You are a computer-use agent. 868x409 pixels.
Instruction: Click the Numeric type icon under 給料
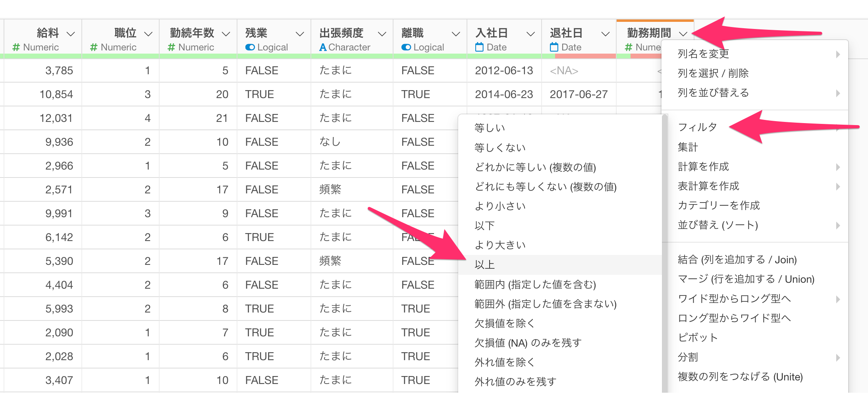coord(16,47)
